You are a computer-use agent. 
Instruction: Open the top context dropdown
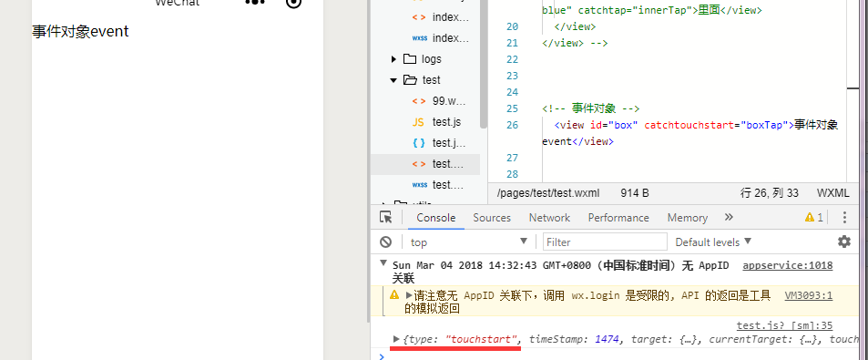469,242
